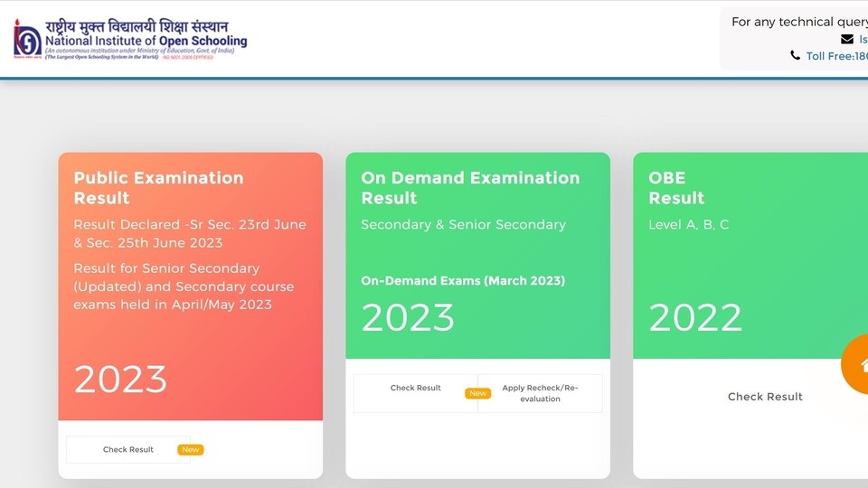This screenshot has height=488, width=868.
Task: Click On-Demand Exams (March 2023) text
Action: [x=463, y=280]
